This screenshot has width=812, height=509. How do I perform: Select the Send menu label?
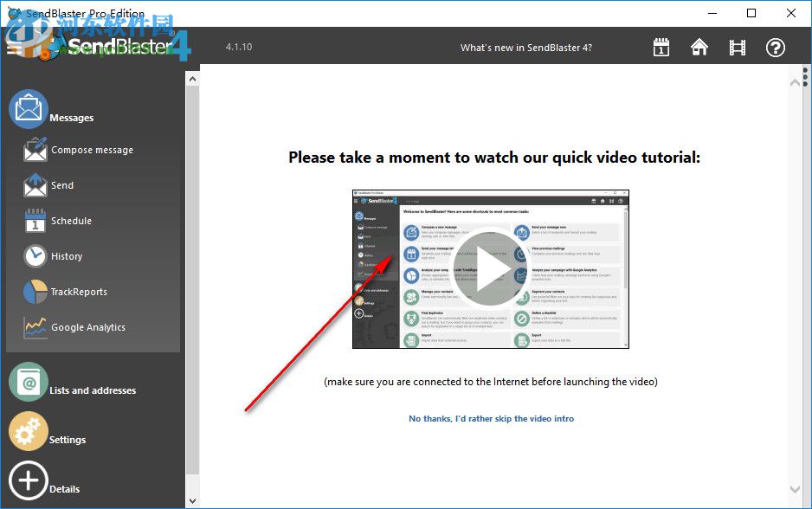(62, 185)
